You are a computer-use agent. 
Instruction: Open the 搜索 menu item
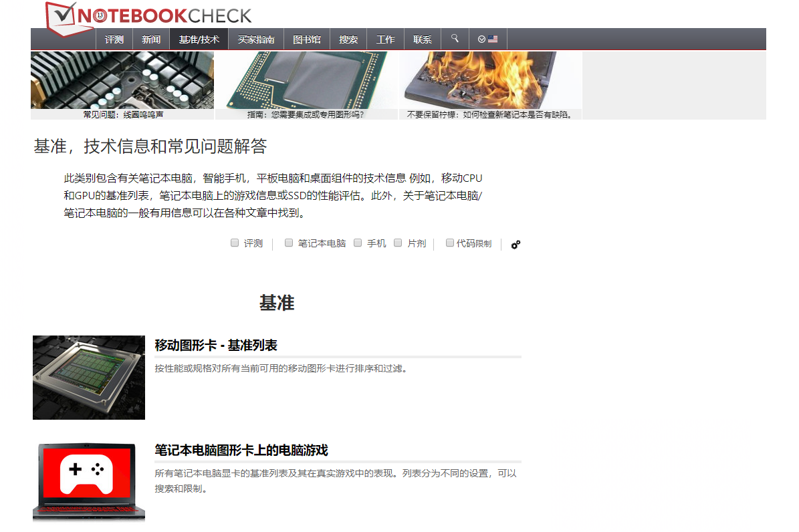[x=348, y=39]
